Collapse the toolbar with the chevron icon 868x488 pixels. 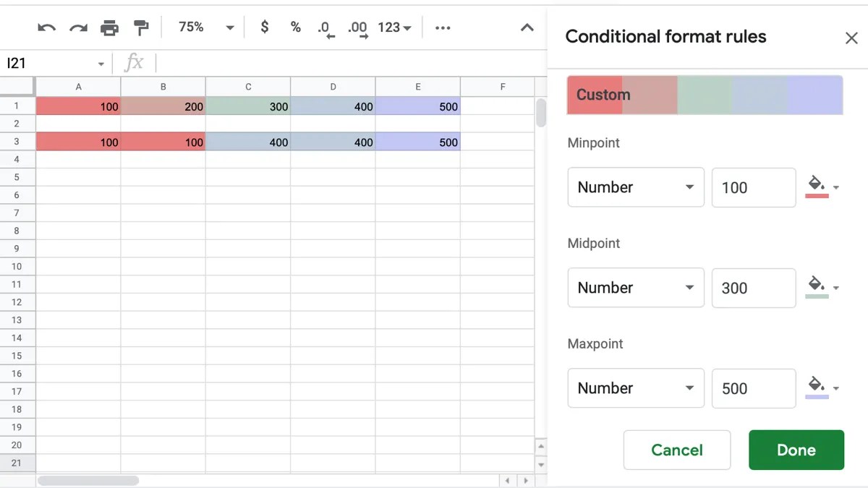pos(527,27)
